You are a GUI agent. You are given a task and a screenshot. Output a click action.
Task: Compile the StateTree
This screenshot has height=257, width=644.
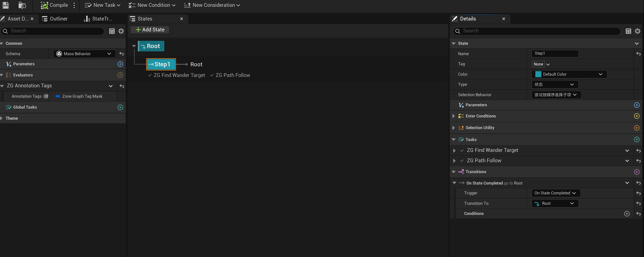tap(55, 5)
